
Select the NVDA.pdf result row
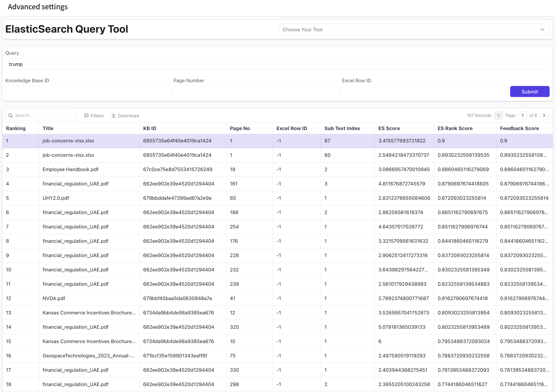pyautogui.click(x=54, y=298)
